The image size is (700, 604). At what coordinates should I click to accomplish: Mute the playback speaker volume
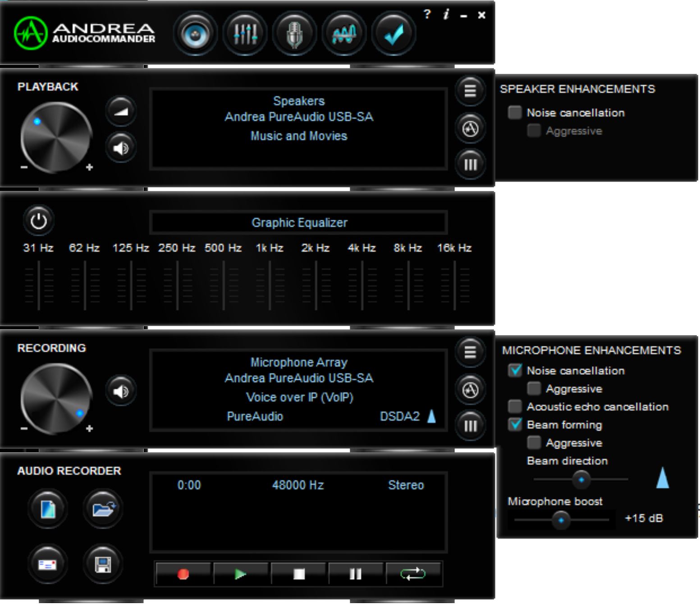coord(121,148)
